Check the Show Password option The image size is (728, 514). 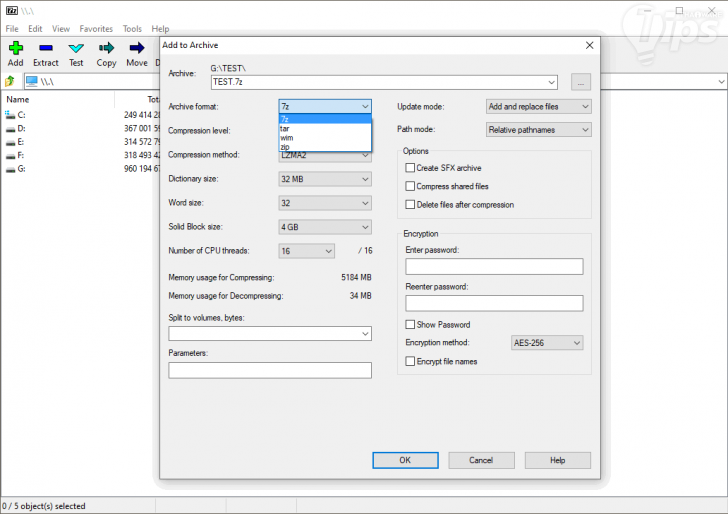[410, 324]
